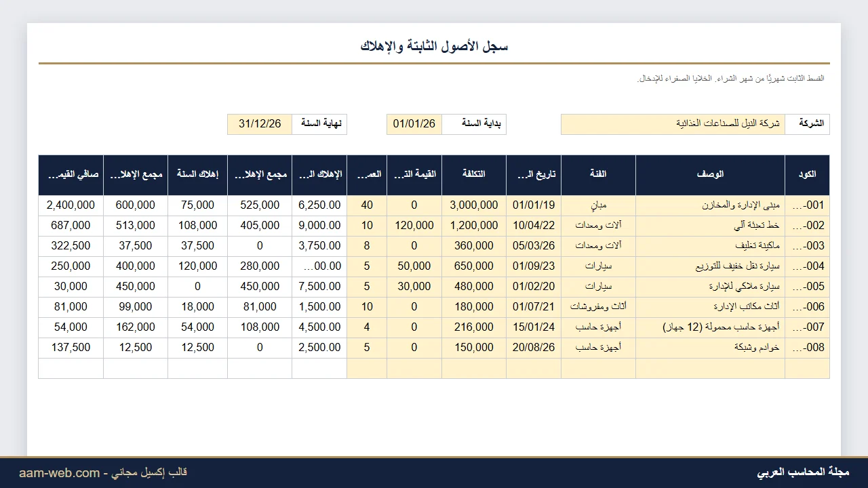The width and height of the screenshot is (868, 488).
Task: Select the إهلاك السنة column header
Action: tap(197, 175)
